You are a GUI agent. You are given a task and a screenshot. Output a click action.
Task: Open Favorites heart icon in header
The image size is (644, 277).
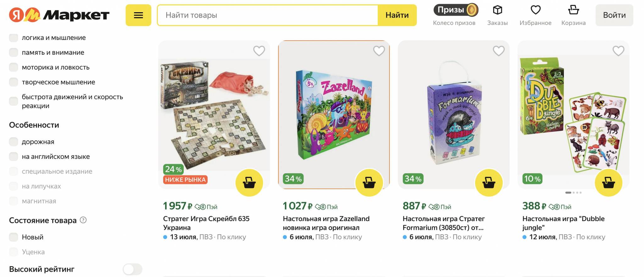coord(535,10)
